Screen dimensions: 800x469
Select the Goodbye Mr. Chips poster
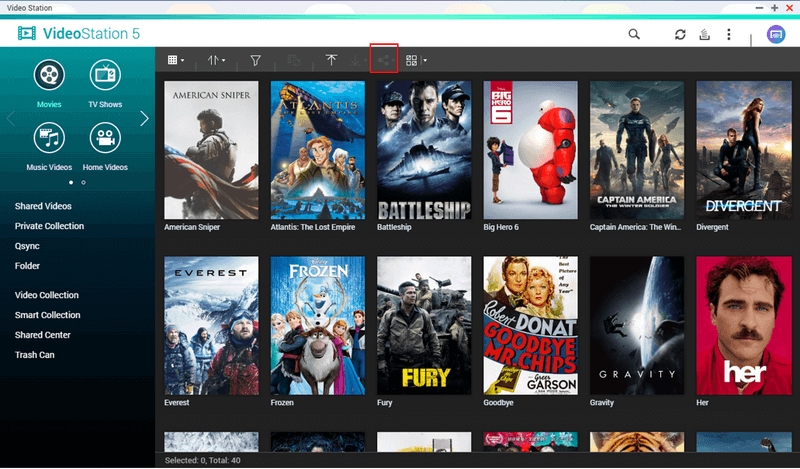531,326
